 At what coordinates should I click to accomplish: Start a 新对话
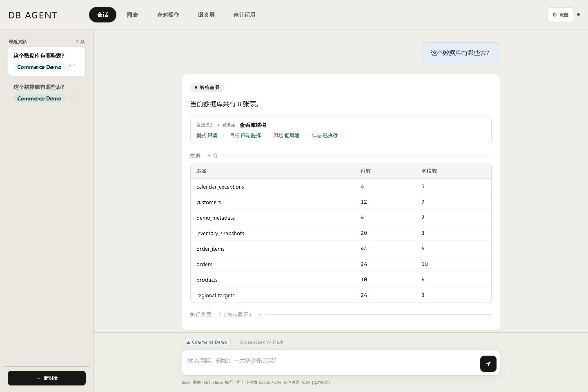click(47, 378)
